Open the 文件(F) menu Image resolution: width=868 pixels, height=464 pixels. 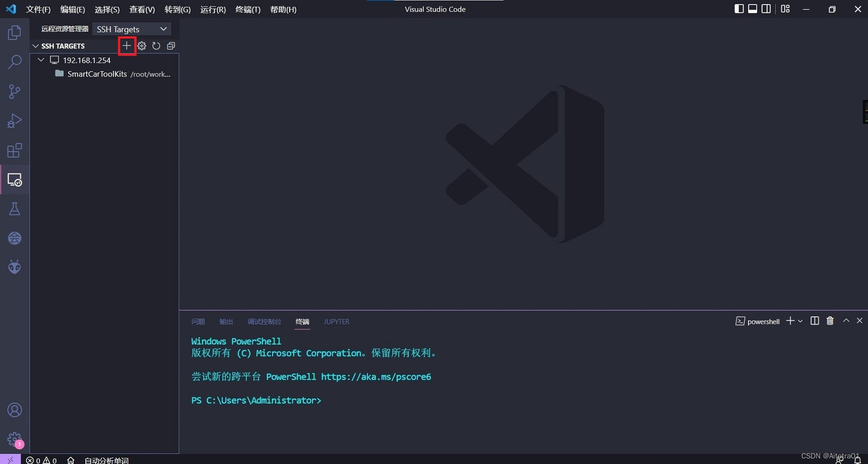[x=38, y=10]
